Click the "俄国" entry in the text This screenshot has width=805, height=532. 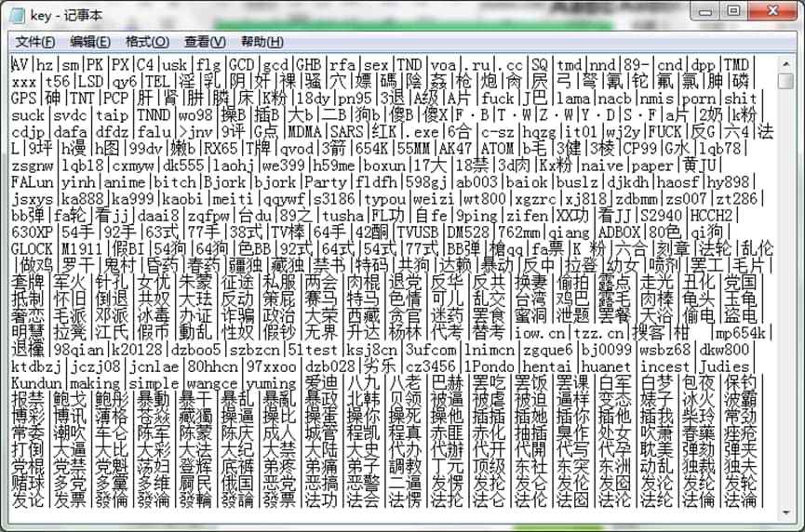coord(237,484)
